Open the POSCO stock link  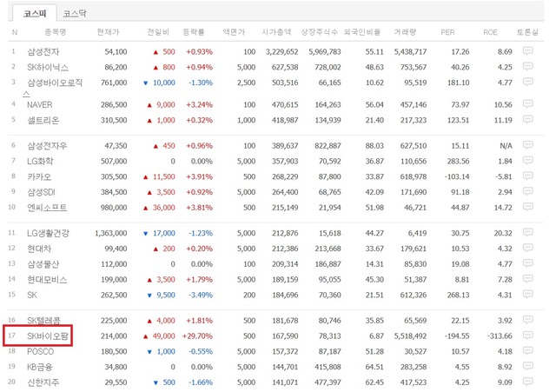coord(41,351)
